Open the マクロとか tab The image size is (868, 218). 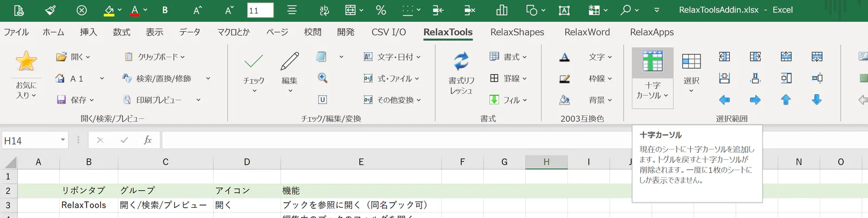click(234, 32)
